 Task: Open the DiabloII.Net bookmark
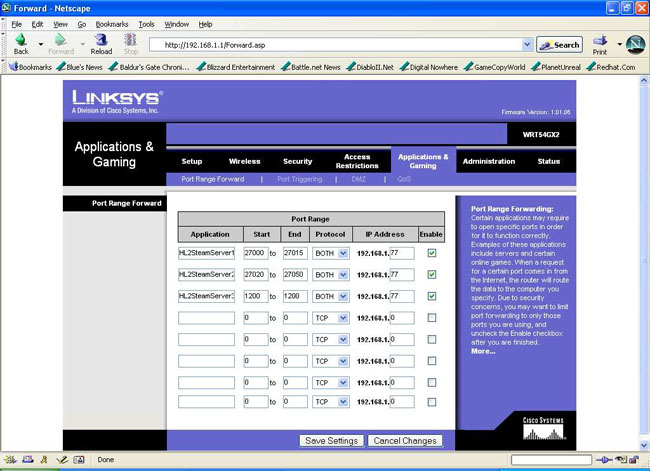coord(370,67)
